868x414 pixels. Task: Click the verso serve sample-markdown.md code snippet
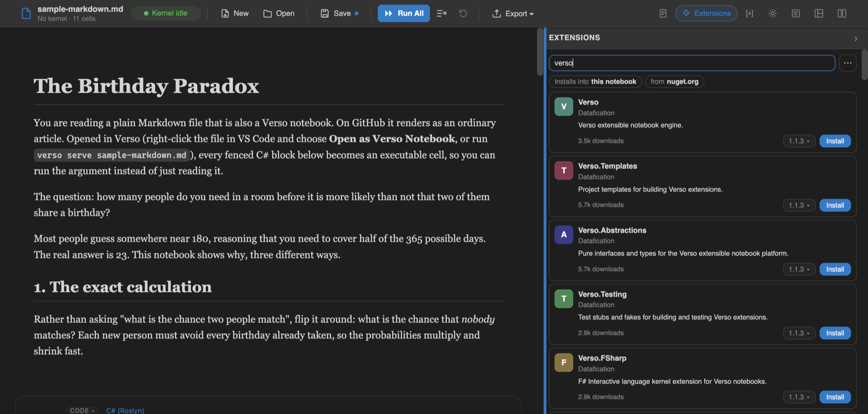[x=112, y=155]
